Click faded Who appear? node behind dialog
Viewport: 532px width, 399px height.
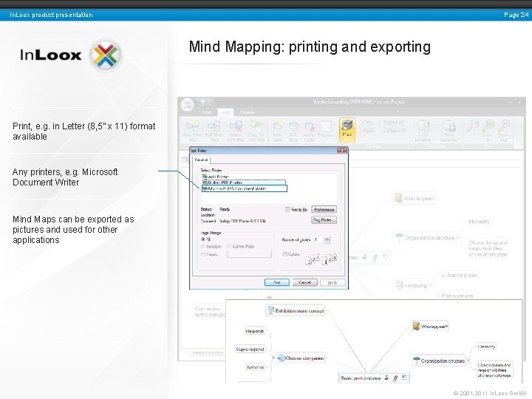click(415, 199)
